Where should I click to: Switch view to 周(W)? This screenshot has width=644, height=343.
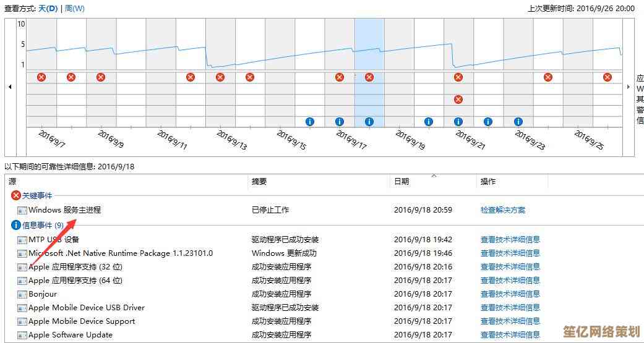74,9
